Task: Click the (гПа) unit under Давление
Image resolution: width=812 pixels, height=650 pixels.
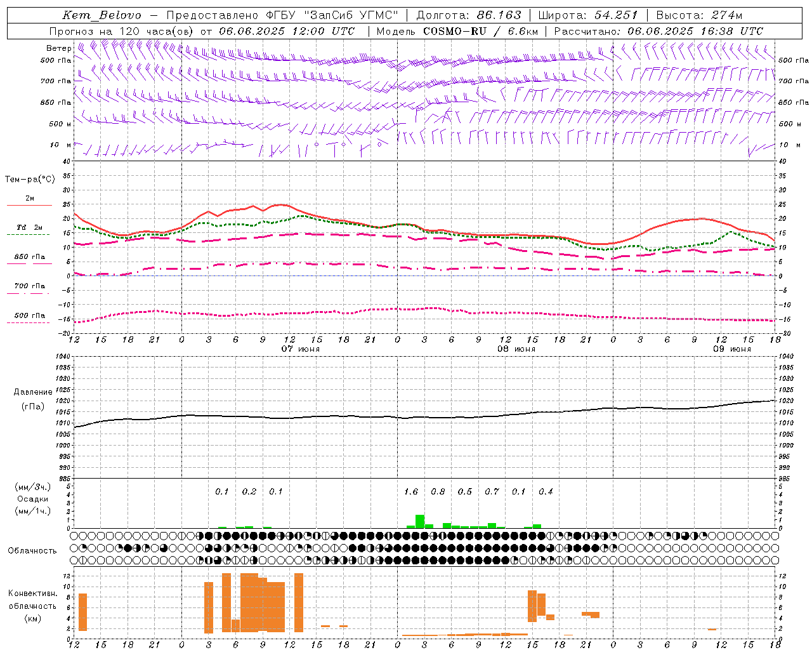Action: coord(33,407)
